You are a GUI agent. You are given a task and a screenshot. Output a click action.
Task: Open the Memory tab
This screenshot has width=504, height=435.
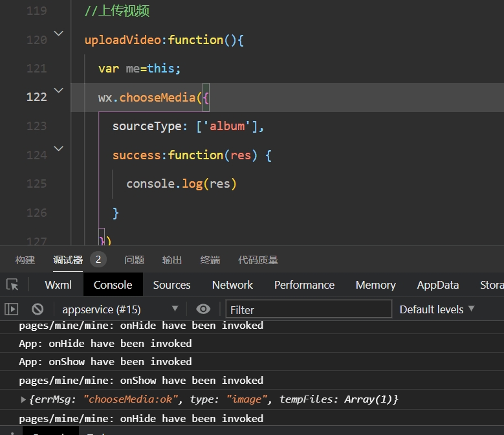click(375, 285)
